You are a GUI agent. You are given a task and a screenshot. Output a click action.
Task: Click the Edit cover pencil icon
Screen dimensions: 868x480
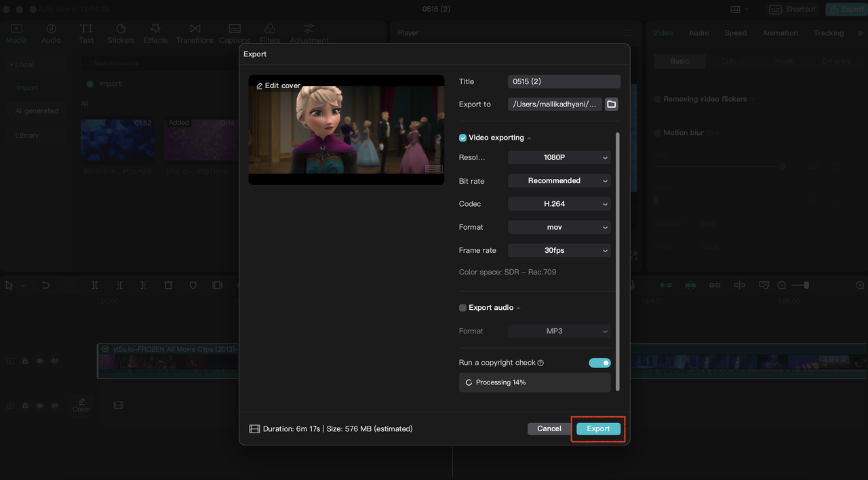260,86
